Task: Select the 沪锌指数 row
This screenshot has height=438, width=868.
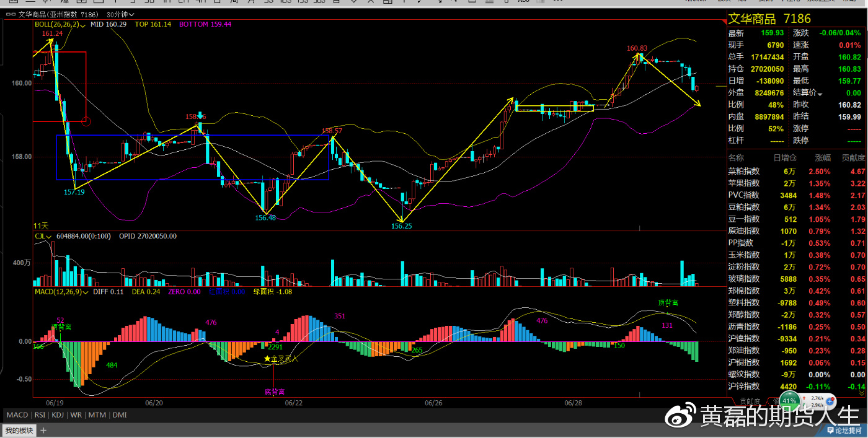Action: (x=797, y=387)
